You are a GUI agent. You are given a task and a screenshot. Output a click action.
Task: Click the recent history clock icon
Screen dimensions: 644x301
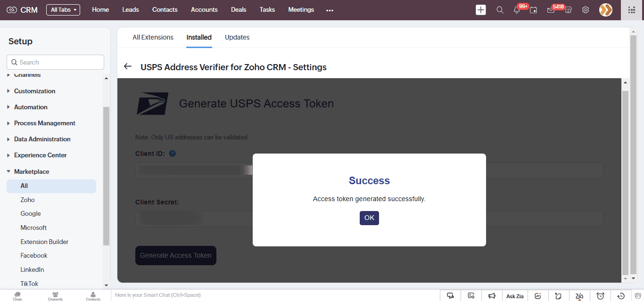(x=621, y=296)
